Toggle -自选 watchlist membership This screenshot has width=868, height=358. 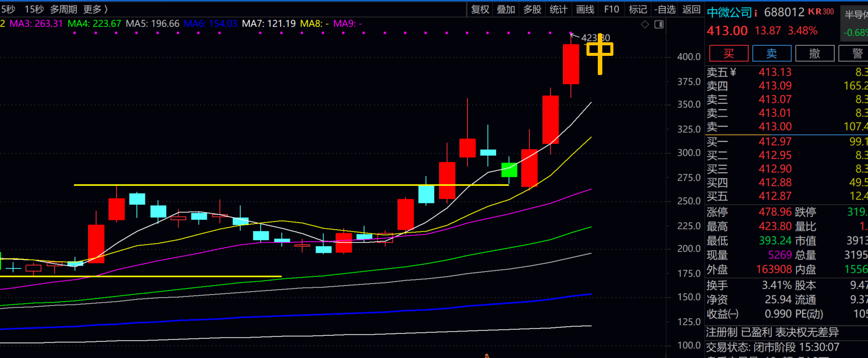click(x=665, y=9)
